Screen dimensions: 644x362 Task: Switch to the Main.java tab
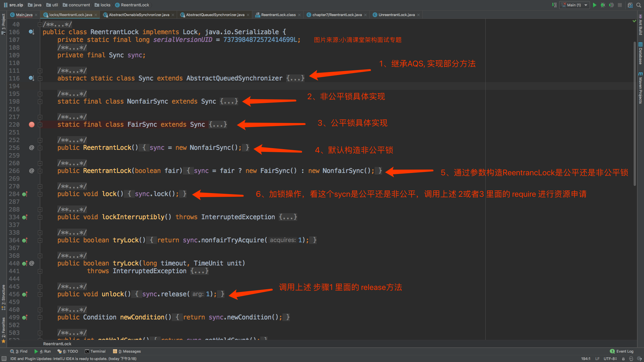point(23,15)
